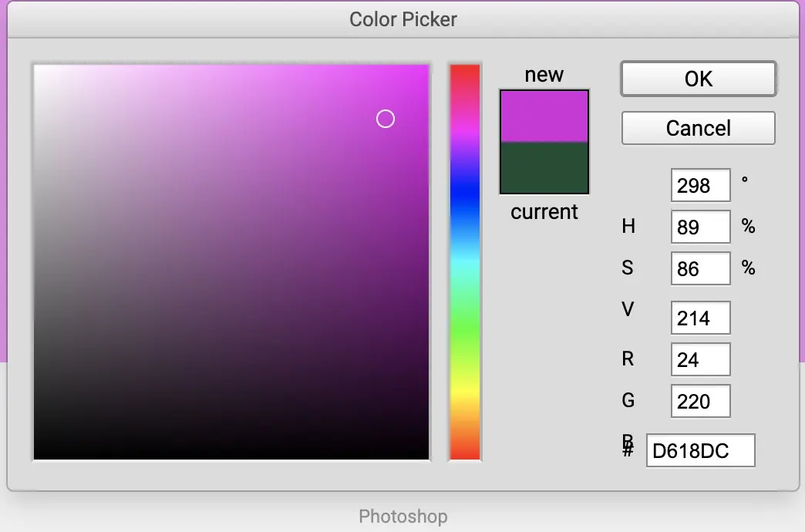Select the input field showing 214
This screenshot has width=805, height=532.
(x=700, y=318)
